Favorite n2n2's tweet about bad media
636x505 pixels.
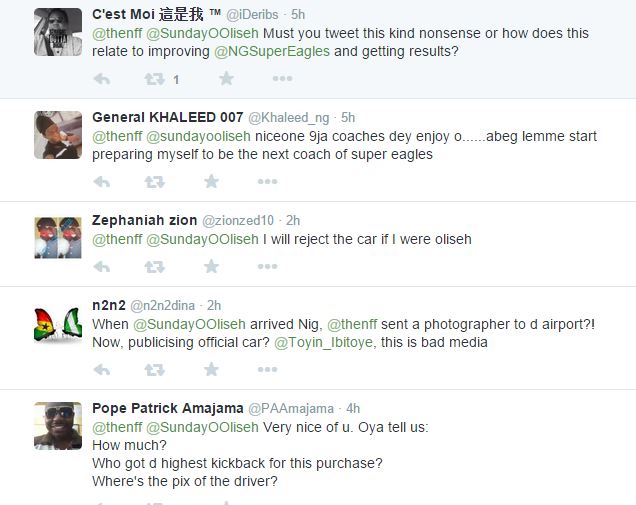coord(211,370)
